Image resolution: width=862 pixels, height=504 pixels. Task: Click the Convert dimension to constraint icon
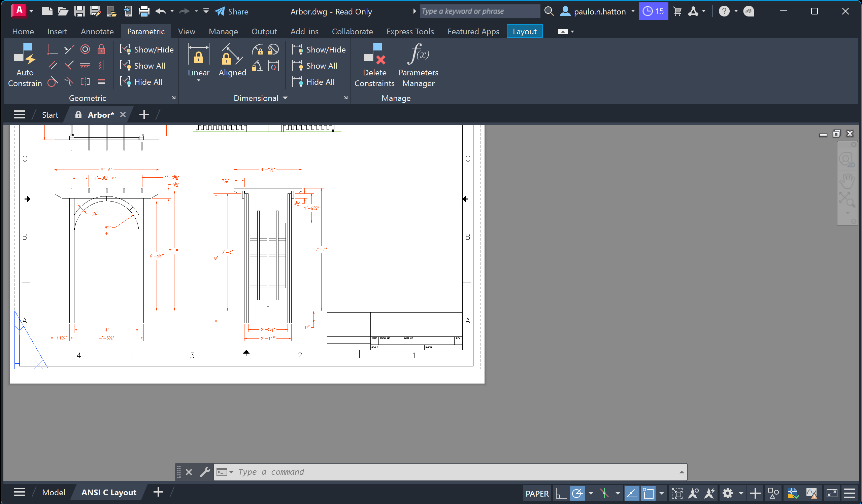point(273,66)
